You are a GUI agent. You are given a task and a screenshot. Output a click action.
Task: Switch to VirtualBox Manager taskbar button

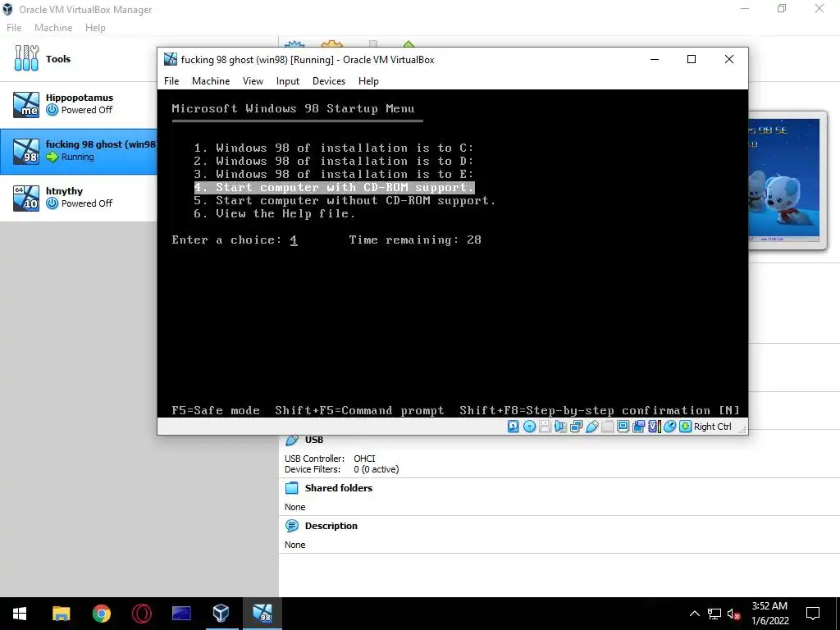[x=221, y=614]
